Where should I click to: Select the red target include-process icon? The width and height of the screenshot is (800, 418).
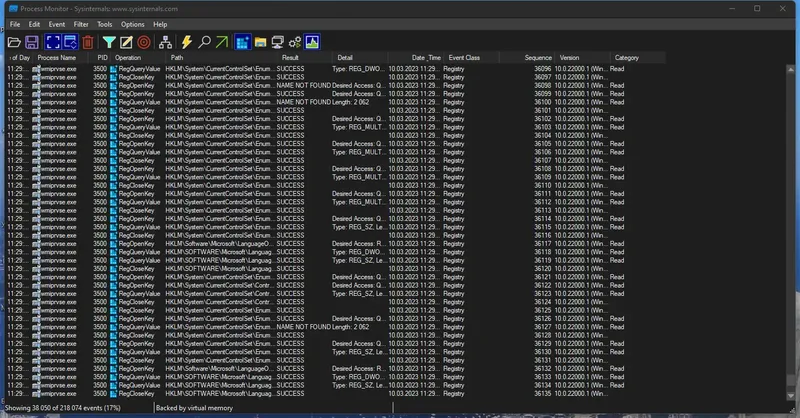(144, 42)
